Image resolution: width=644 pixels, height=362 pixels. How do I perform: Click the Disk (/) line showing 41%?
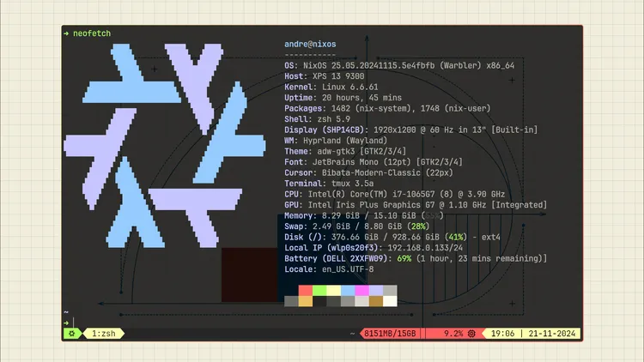pos(392,237)
